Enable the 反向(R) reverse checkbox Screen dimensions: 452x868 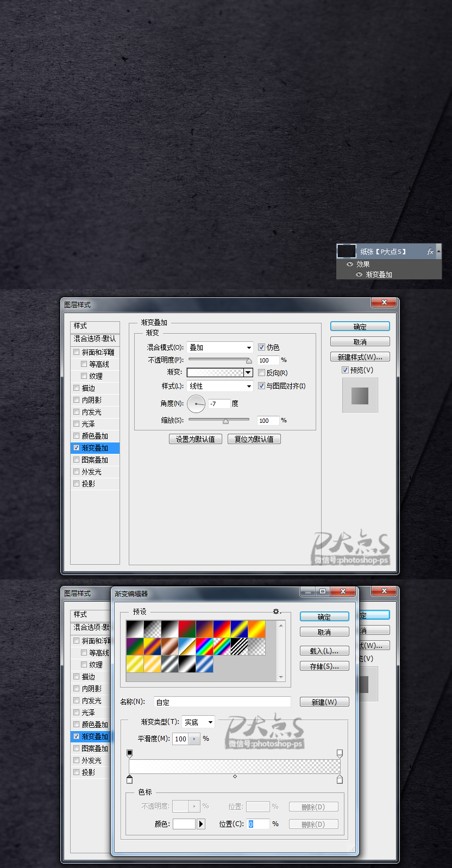pyautogui.click(x=261, y=373)
